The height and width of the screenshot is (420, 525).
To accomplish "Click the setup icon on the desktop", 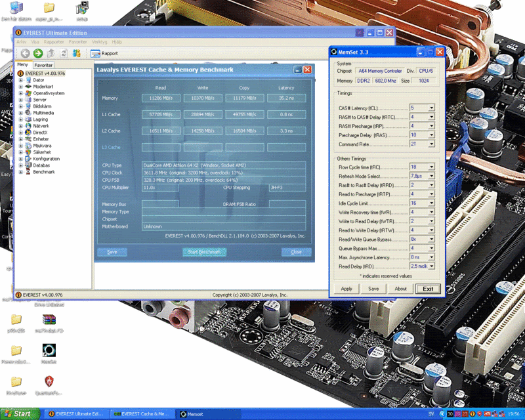I will pos(82,8).
